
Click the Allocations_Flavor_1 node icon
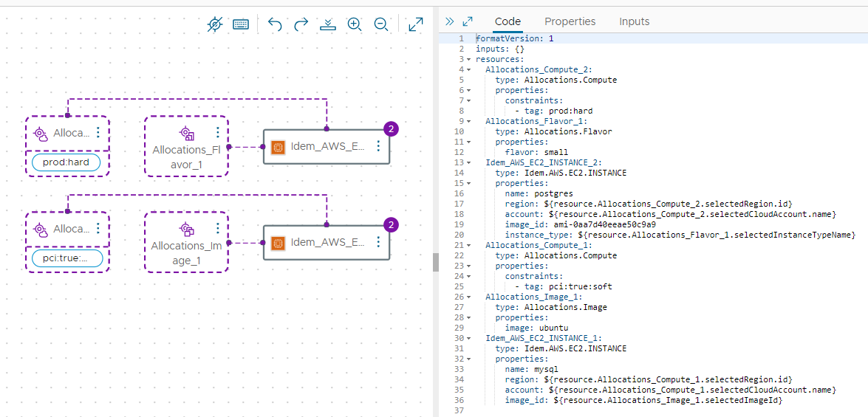(x=186, y=134)
